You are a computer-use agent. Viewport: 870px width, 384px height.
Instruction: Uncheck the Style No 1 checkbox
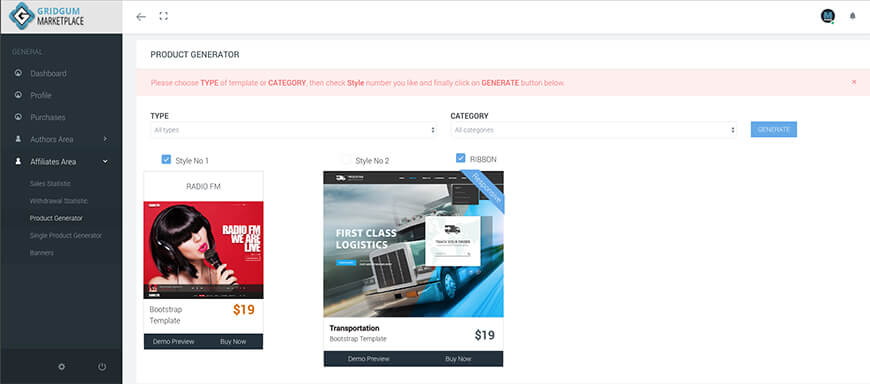click(x=166, y=159)
